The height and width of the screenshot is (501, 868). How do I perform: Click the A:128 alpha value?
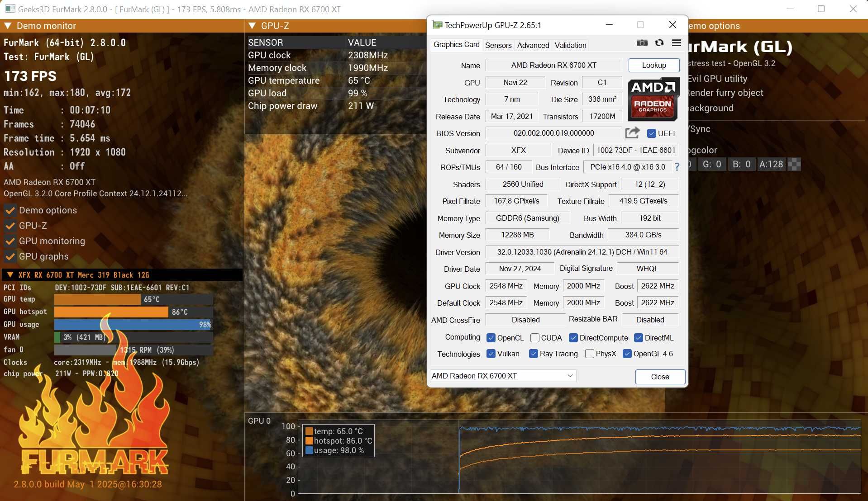[x=771, y=164]
